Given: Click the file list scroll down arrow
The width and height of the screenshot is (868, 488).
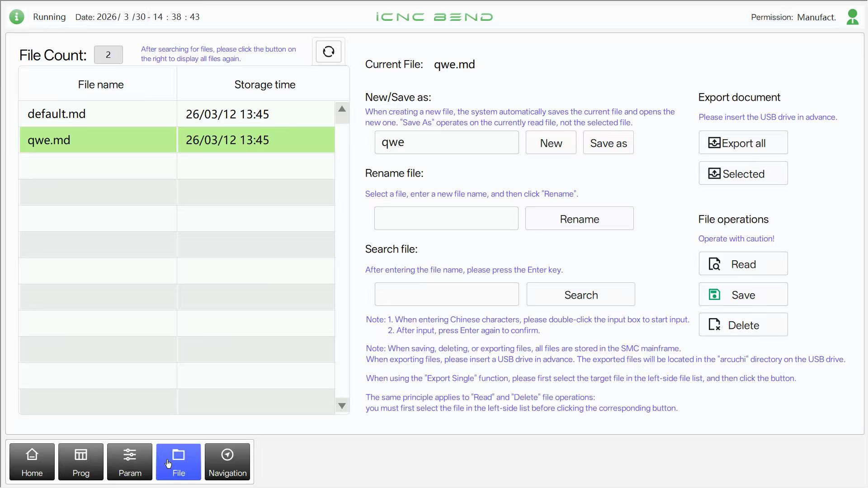Looking at the screenshot, I should coord(342,406).
